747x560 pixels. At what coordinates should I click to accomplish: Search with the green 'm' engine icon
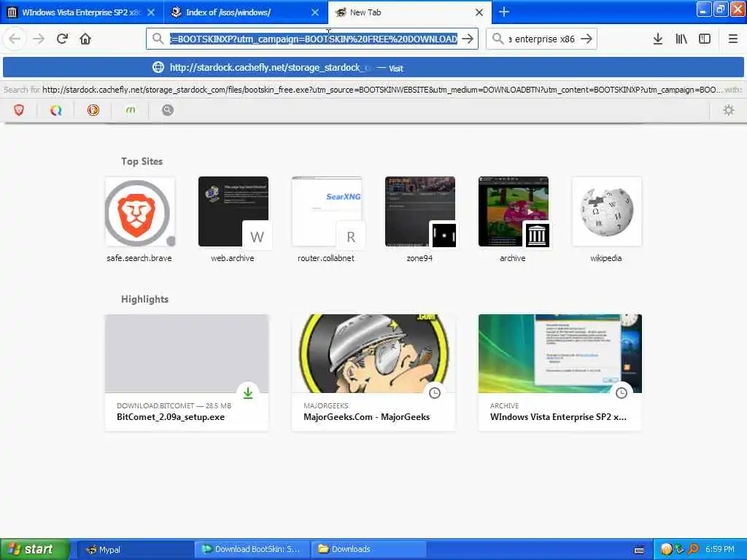pos(130,110)
